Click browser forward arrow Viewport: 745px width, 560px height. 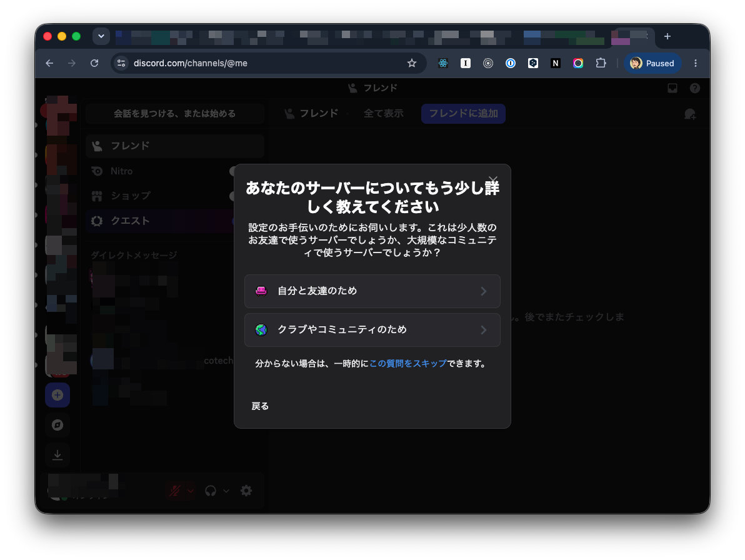72,63
